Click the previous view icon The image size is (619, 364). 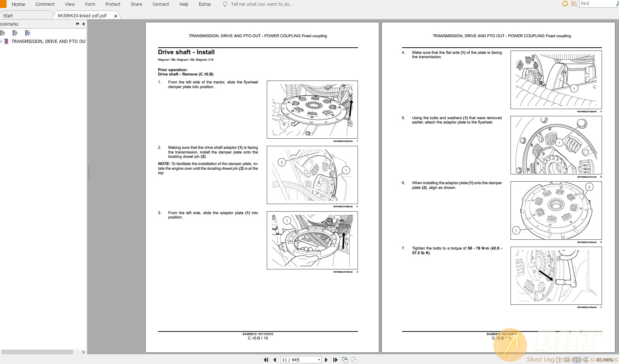pyautogui.click(x=345, y=360)
